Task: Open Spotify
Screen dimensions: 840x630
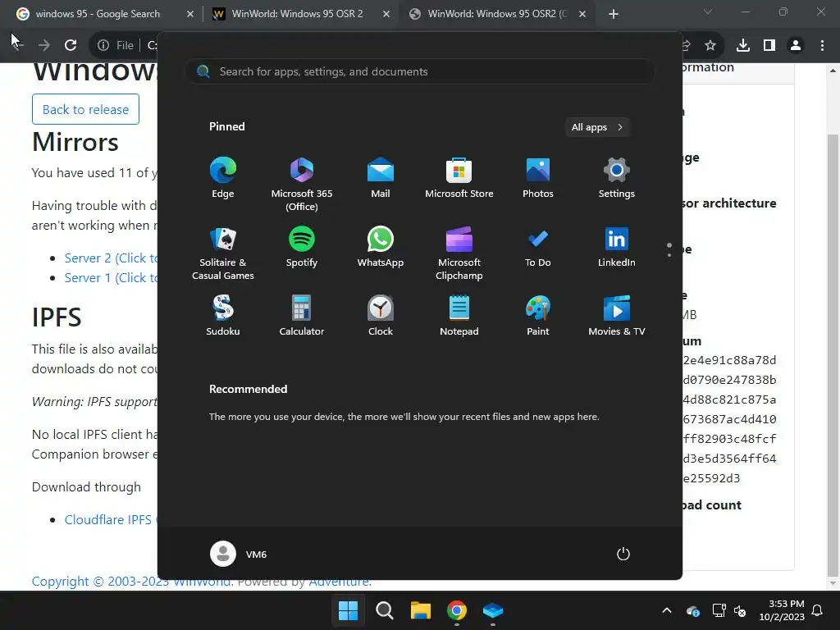Action: click(x=302, y=248)
